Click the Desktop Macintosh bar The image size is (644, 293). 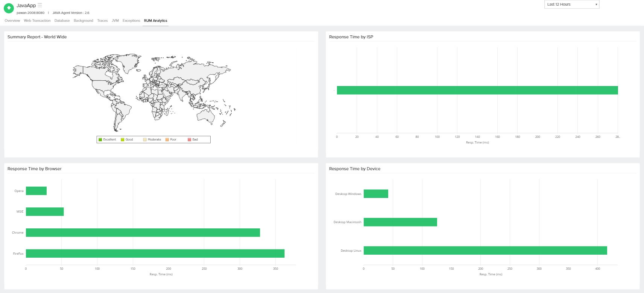[x=400, y=222]
